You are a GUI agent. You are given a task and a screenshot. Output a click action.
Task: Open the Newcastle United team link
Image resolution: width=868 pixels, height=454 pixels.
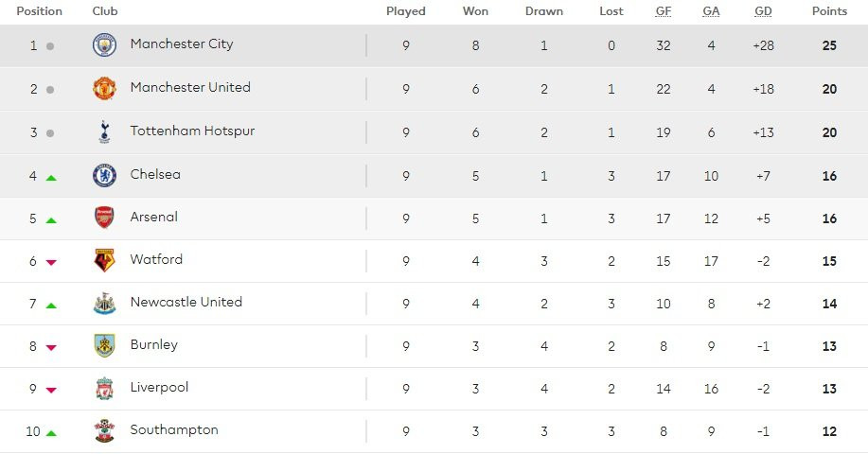pos(186,303)
